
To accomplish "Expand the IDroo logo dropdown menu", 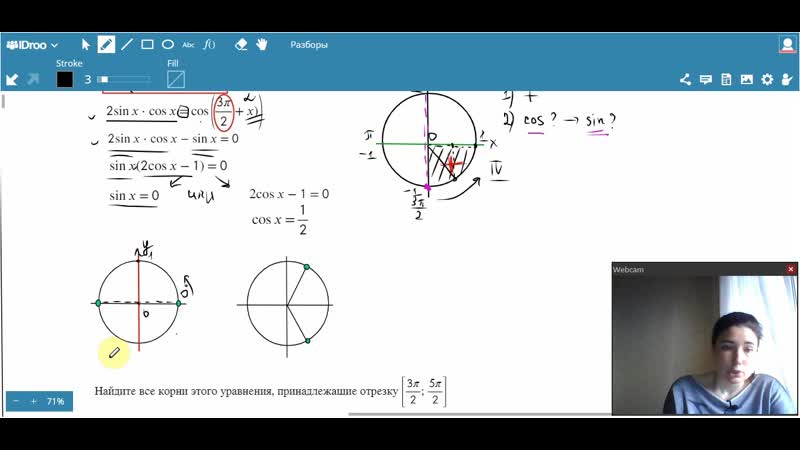I will [32, 44].
